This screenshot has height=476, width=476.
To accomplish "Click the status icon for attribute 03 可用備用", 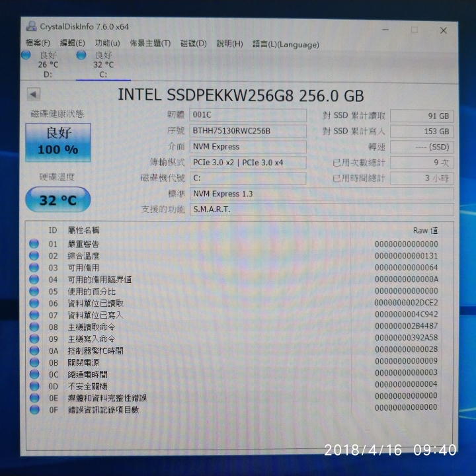I will pyautogui.click(x=34, y=268).
